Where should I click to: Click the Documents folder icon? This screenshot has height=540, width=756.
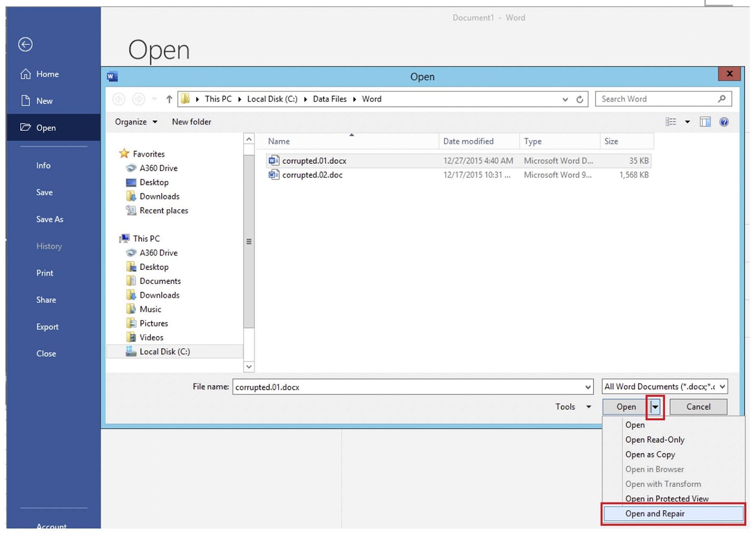pos(131,281)
